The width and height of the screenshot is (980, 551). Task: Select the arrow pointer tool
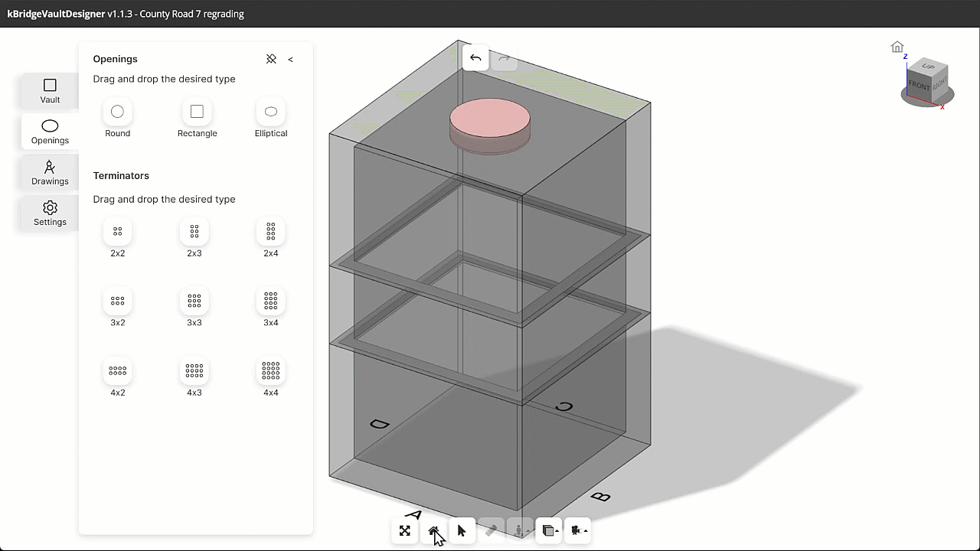(462, 530)
